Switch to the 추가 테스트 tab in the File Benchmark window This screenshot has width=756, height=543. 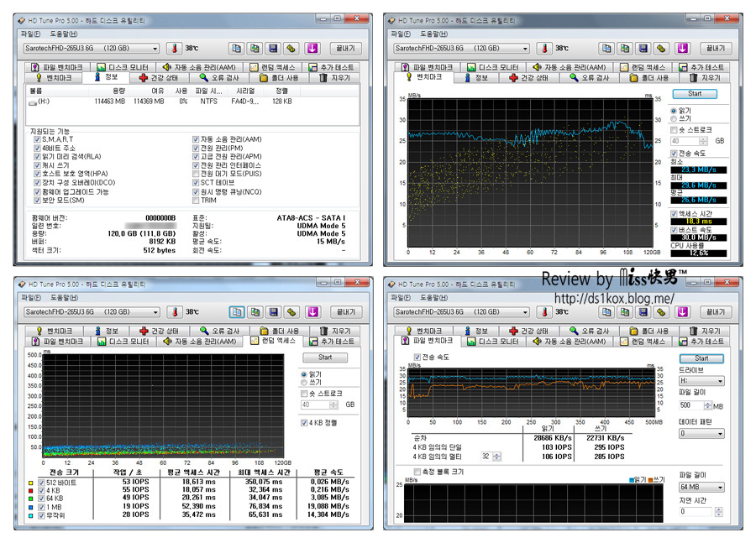[x=701, y=342]
